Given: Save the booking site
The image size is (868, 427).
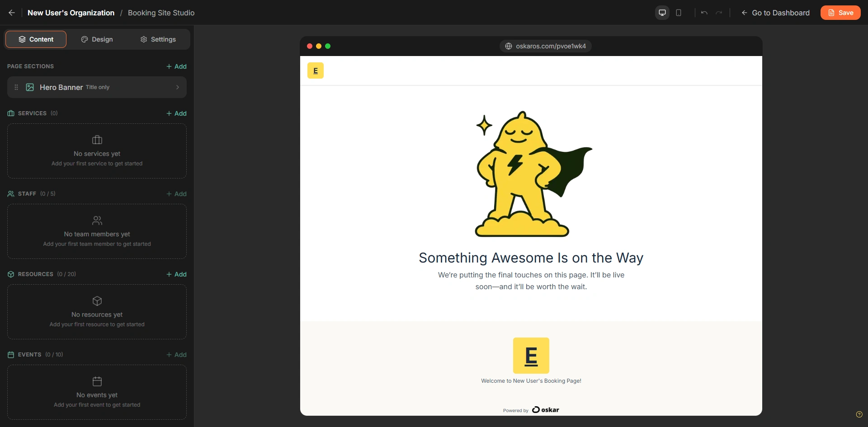Looking at the screenshot, I should 840,13.
